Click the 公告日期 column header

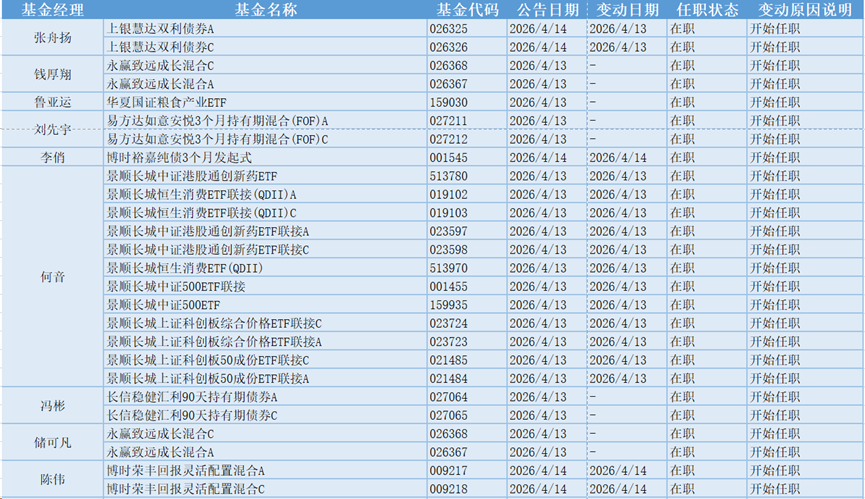(547, 9)
